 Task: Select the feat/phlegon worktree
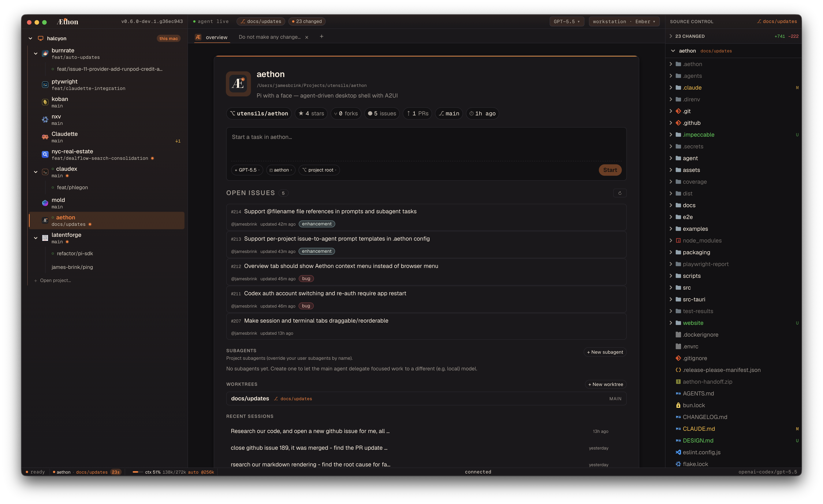coord(72,187)
